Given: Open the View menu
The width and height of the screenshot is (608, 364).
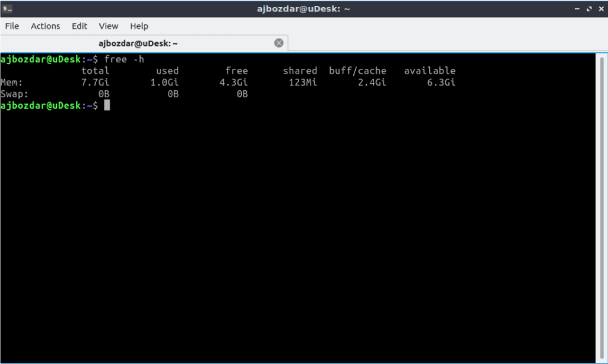Looking at the screenshot, I should [108, 26].
